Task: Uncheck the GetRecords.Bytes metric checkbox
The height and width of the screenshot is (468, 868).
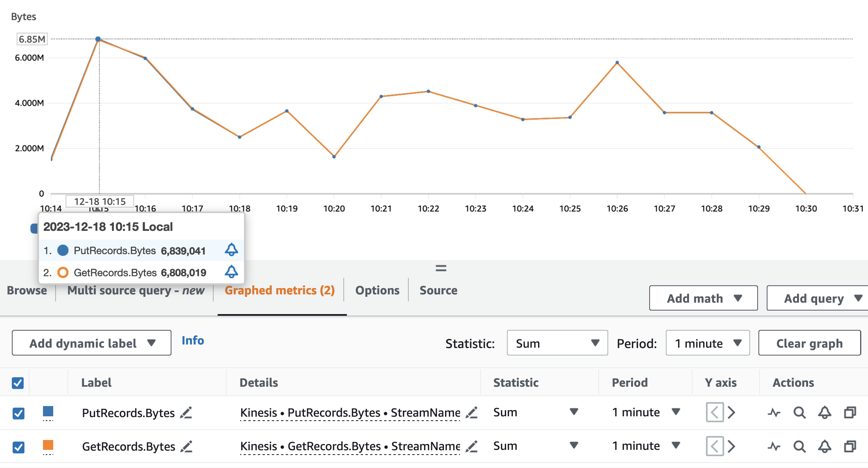Action: point(18,447)
